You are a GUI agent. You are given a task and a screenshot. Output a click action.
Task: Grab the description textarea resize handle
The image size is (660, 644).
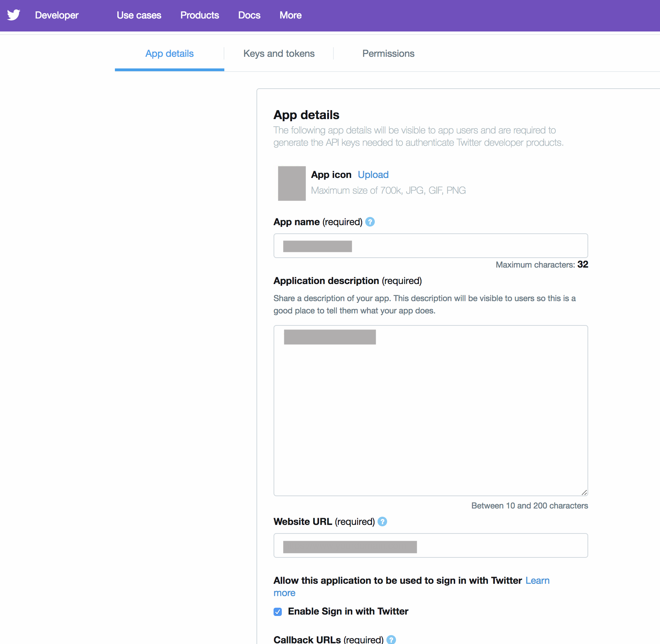tap(584, 492)
